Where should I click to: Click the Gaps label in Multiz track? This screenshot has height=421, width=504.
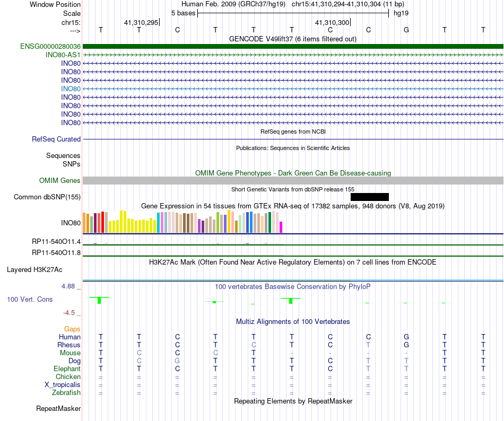pos(72,329)
